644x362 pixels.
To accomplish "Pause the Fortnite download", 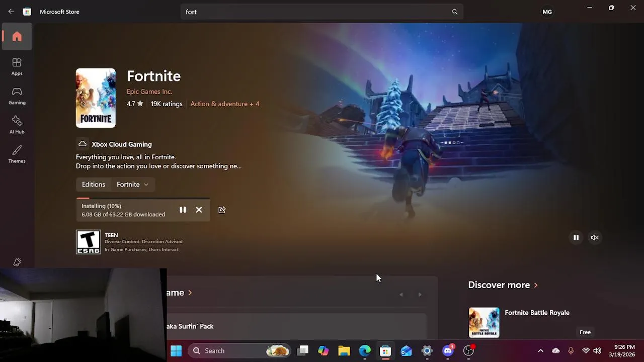I will [183, 210].
